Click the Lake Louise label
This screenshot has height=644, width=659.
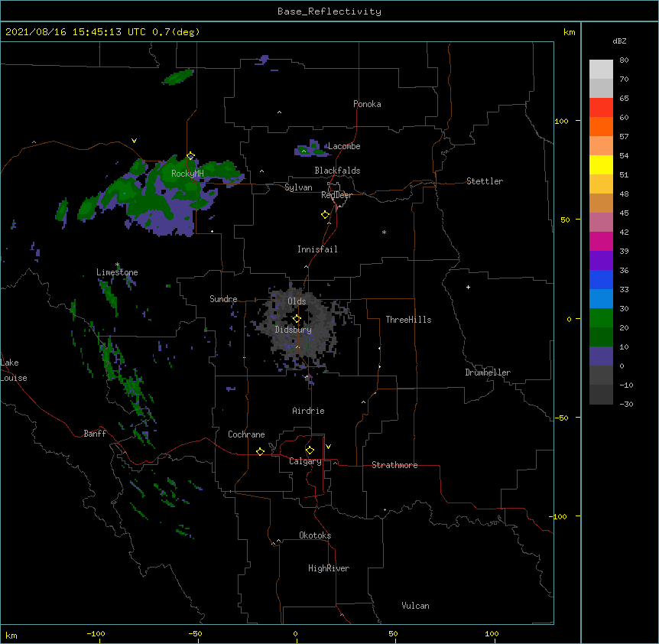(x=14, y=370)
